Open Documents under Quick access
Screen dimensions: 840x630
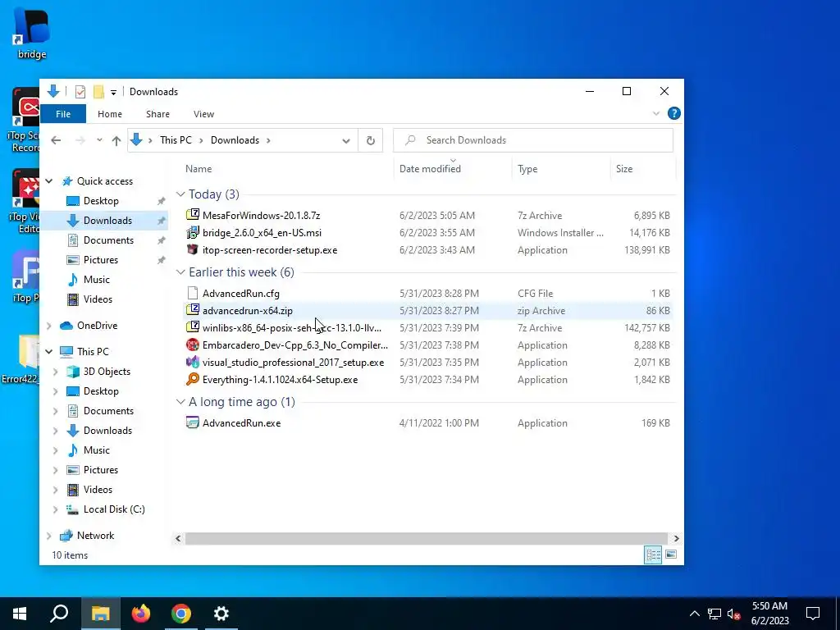point(108,240)
